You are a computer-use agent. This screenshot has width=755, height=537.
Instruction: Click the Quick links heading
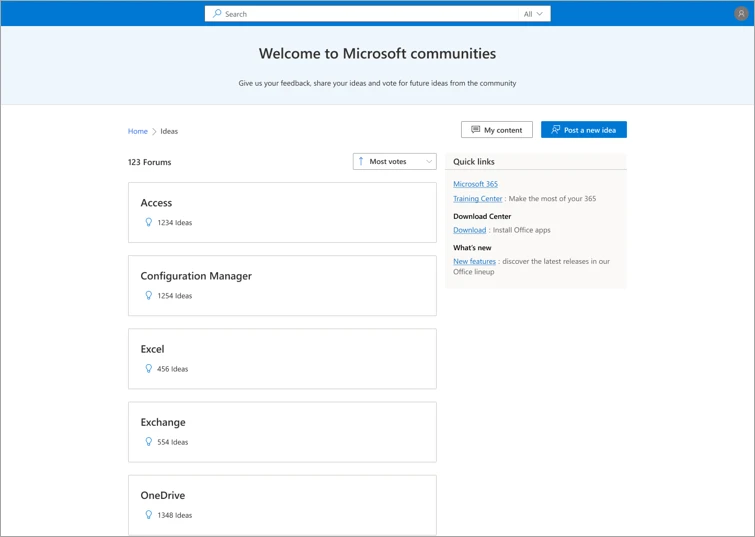474,162
